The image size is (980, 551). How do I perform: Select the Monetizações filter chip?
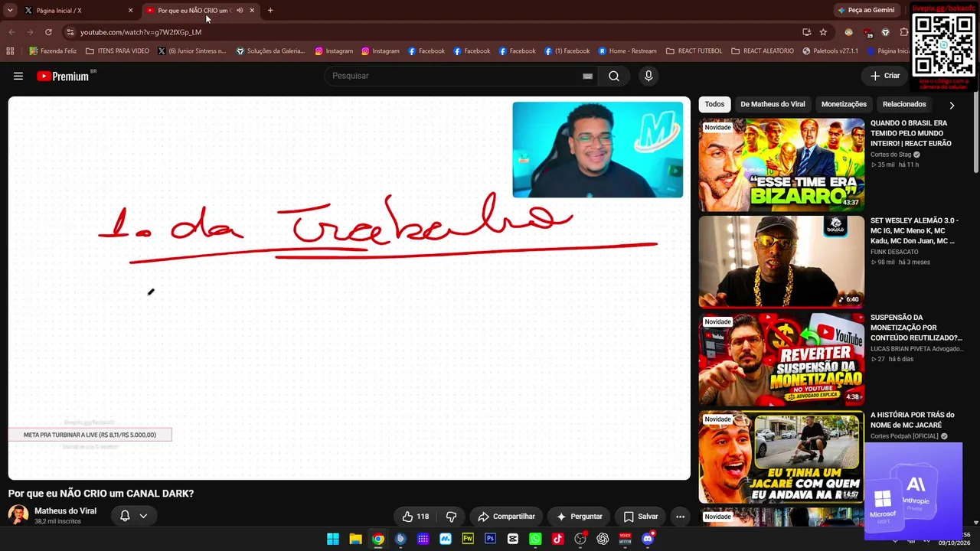844,104
